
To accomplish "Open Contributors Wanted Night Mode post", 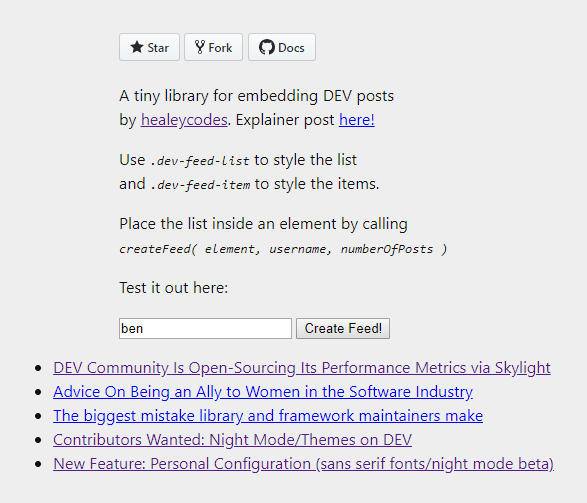I will point(232,440).
